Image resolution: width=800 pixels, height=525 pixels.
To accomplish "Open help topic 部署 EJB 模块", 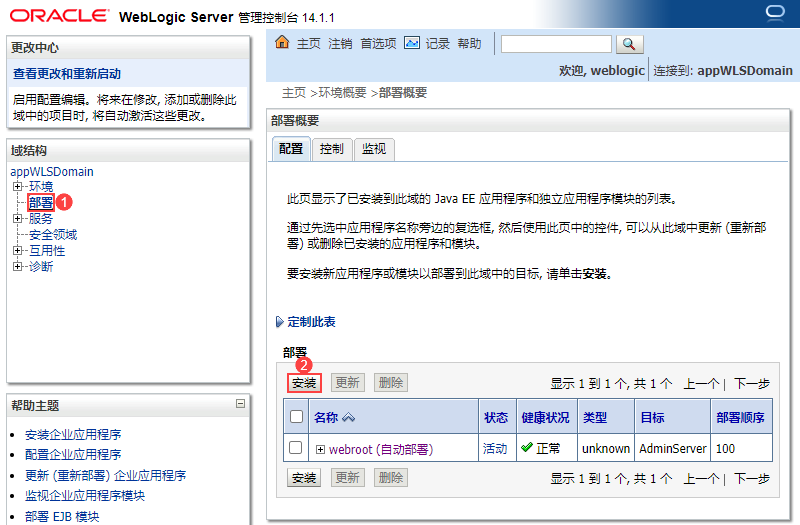I will pyautogui.click(x=62, y=516).
